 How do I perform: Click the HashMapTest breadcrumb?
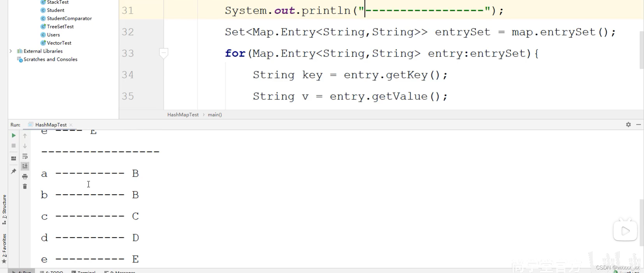(183, 115)
